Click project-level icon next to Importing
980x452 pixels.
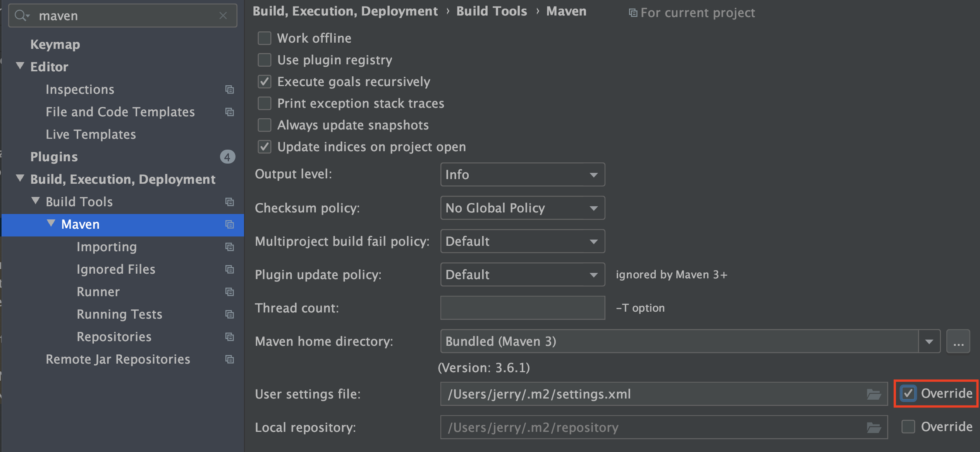(230, 247)
